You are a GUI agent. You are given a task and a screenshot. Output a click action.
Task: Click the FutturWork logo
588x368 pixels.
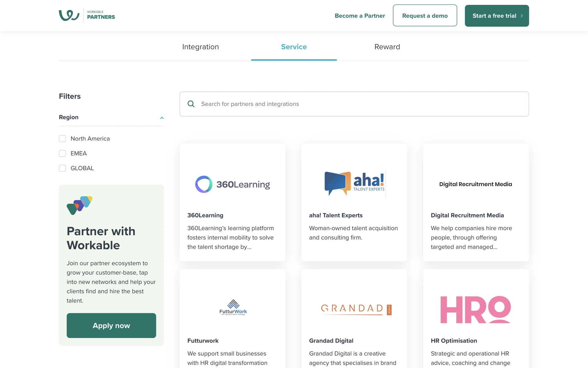click(233, 307)
